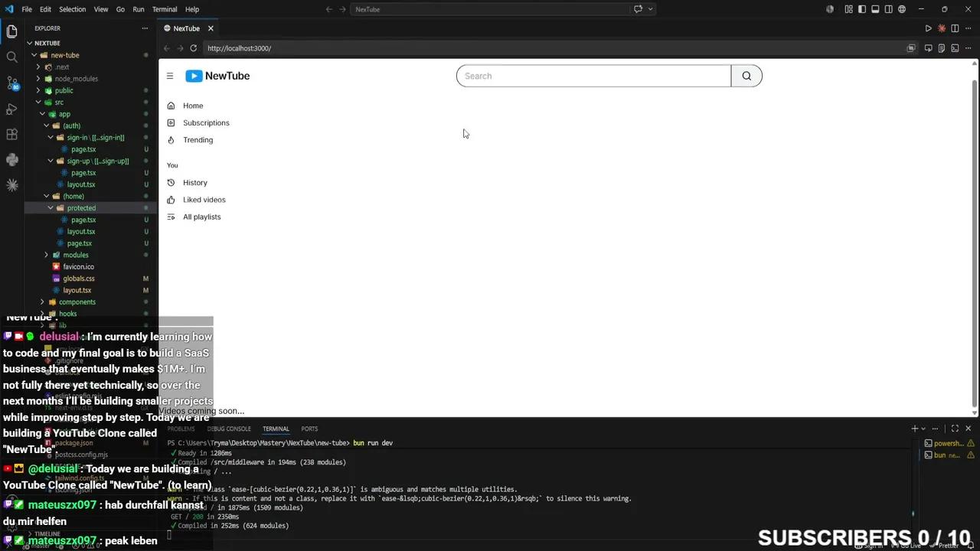980x551 pixels.
Task: Open the Edit menu
Action: pos(45,9)
